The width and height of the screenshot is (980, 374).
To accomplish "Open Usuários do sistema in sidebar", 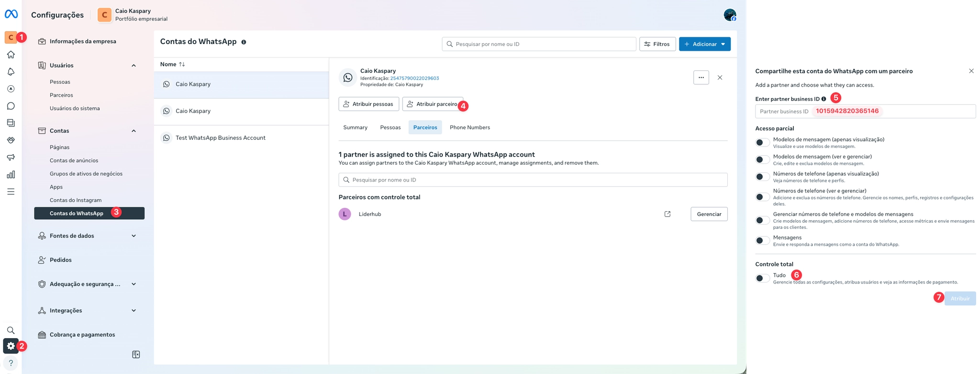I will click(x=75, y=108).
